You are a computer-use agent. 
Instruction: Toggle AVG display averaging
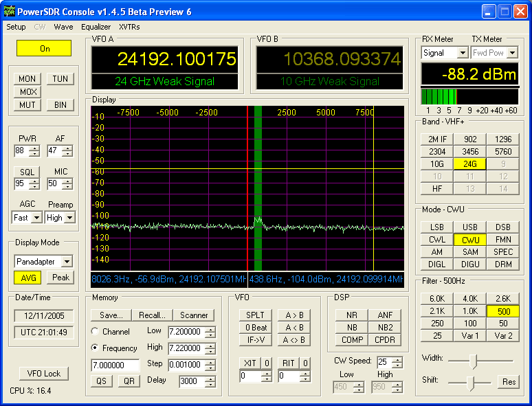click(x=28, y=278)
